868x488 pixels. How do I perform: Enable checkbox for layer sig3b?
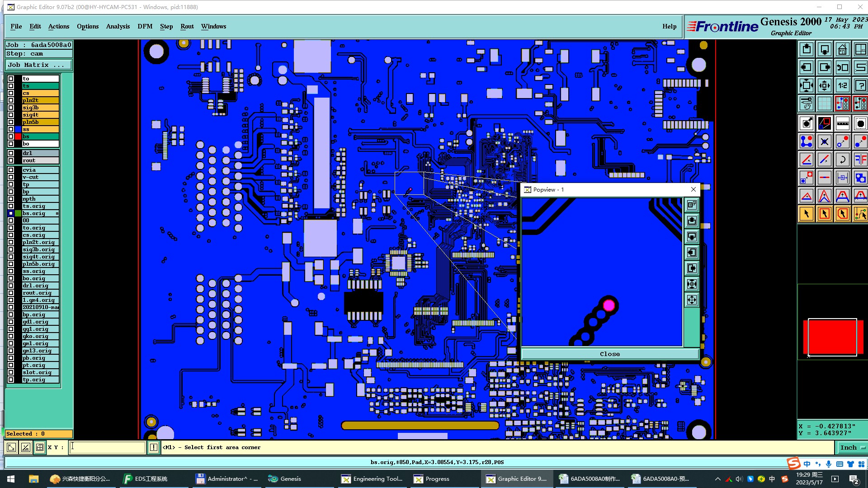[x=11, y=108]
